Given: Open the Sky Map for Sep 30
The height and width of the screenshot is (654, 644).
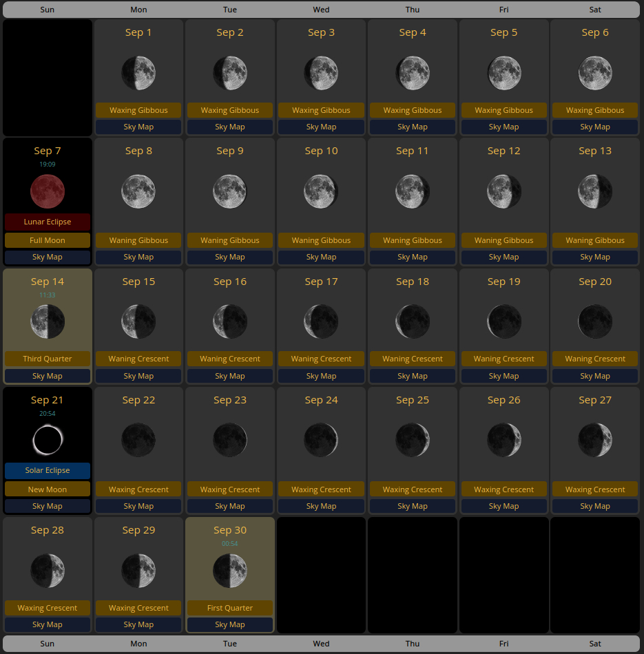Looking at the screenshot, I should click(230, 624).
